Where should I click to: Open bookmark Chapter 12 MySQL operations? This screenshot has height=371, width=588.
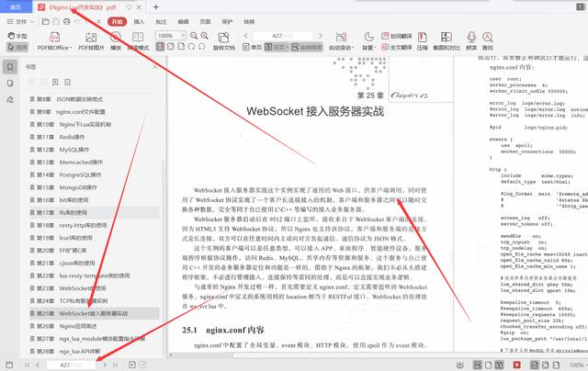[95, 150]
